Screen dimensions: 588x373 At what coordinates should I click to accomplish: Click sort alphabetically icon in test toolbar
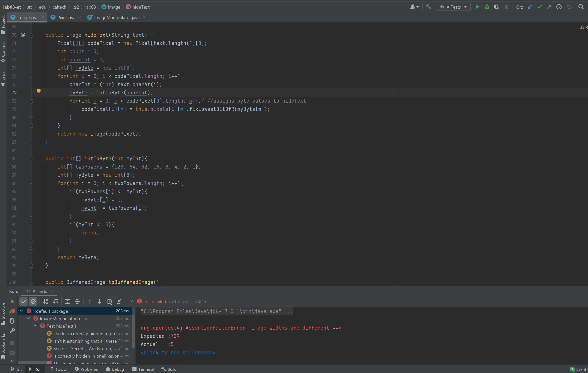pos(46,301)
